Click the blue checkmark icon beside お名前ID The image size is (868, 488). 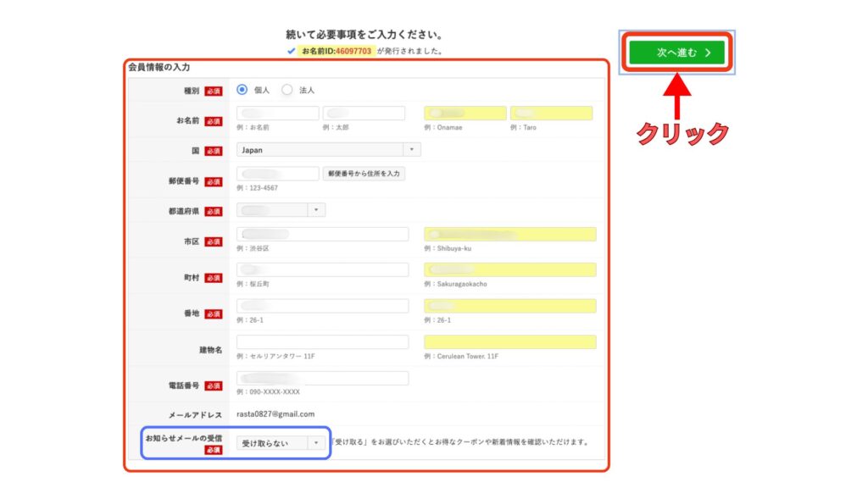[292, 51]
